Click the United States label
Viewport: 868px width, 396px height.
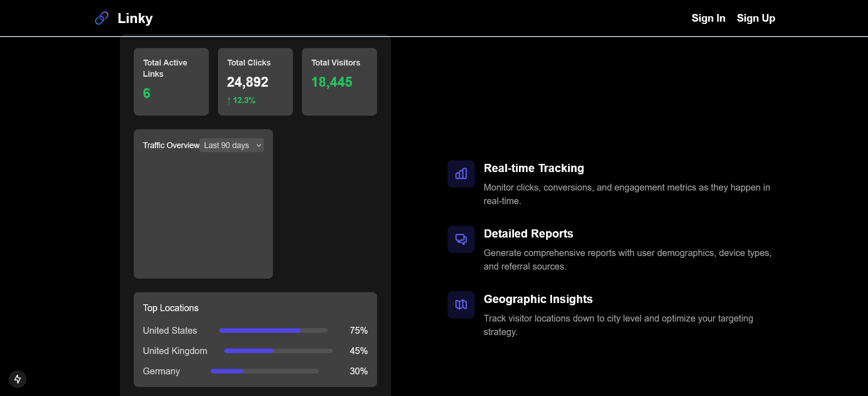point(170,331)
